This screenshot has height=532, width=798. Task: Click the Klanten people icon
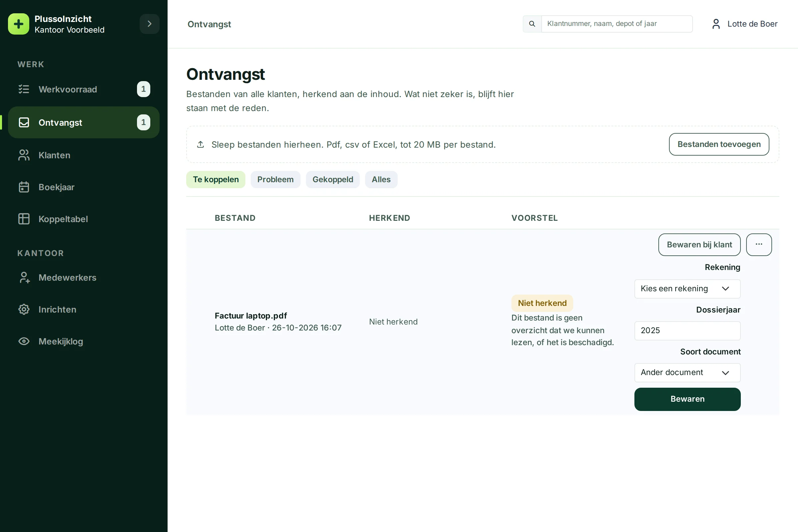tap(24, 155)
